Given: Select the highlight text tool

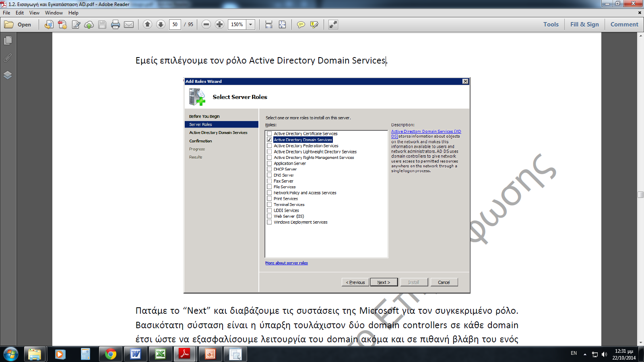Looking at the screenshot, I should click(x=314, y=25).
